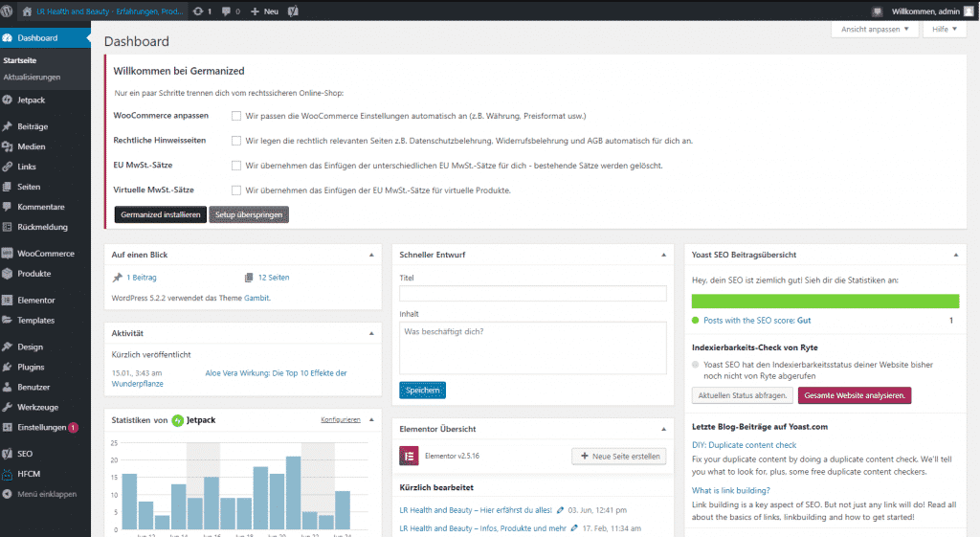
Task: Click the Links chain icon in sidebar
Action: point(8,167)
